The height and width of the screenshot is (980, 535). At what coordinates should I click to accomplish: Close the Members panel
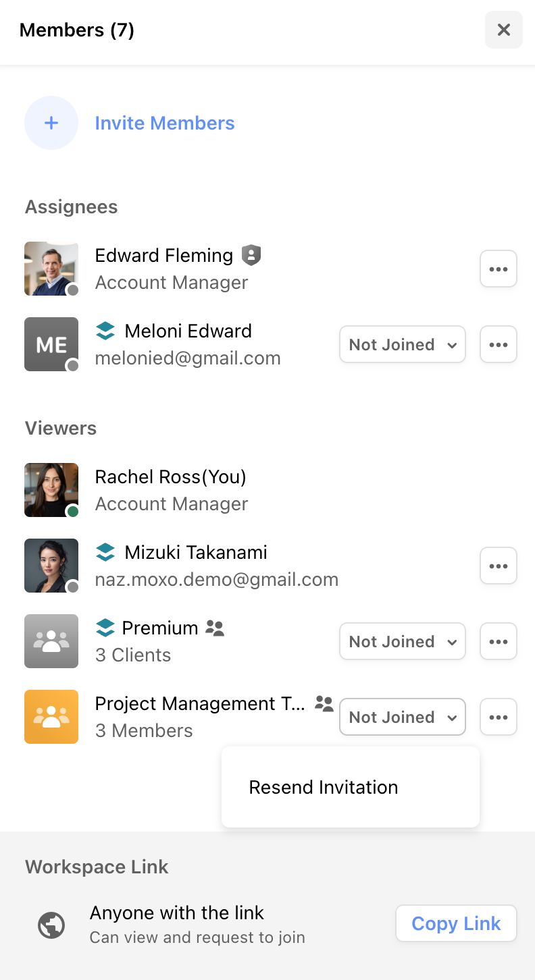click(x=503, y=30)
